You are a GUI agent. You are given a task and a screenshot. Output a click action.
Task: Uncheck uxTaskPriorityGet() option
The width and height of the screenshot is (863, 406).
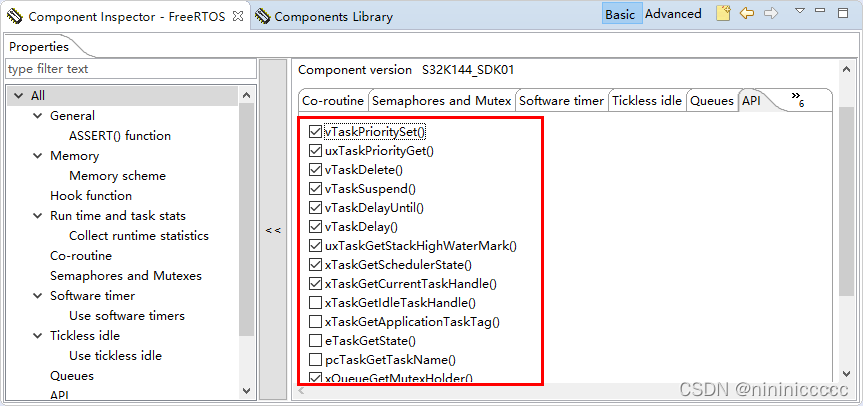315,151
